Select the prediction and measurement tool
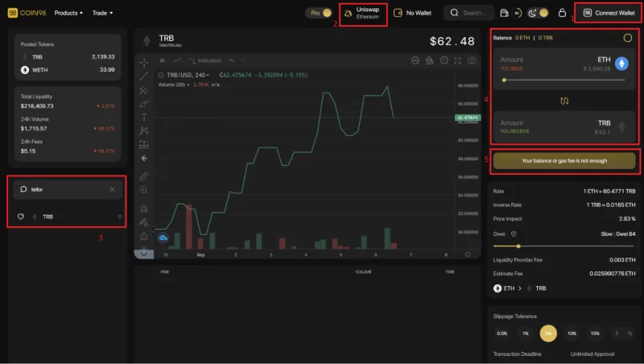644x364 pixels. click(144, 145)
